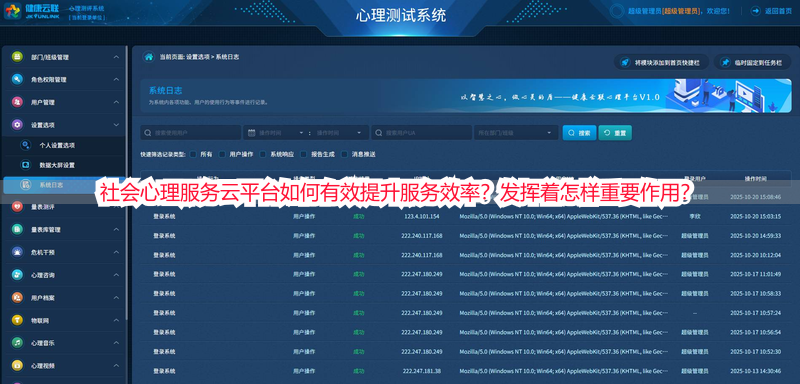Viewport: 800px width, 384px height.
Task: Tick the 消息推送 filter checkbox
Action: (x=344, y=154)
